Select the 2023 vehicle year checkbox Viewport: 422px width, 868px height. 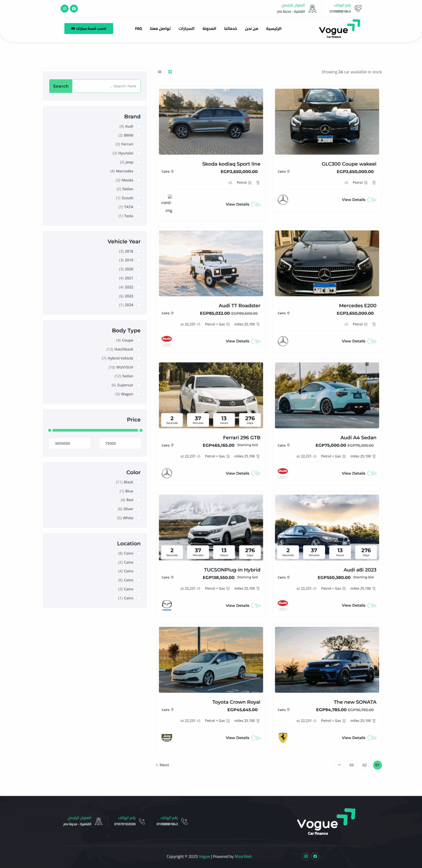[x=139, y=296]
